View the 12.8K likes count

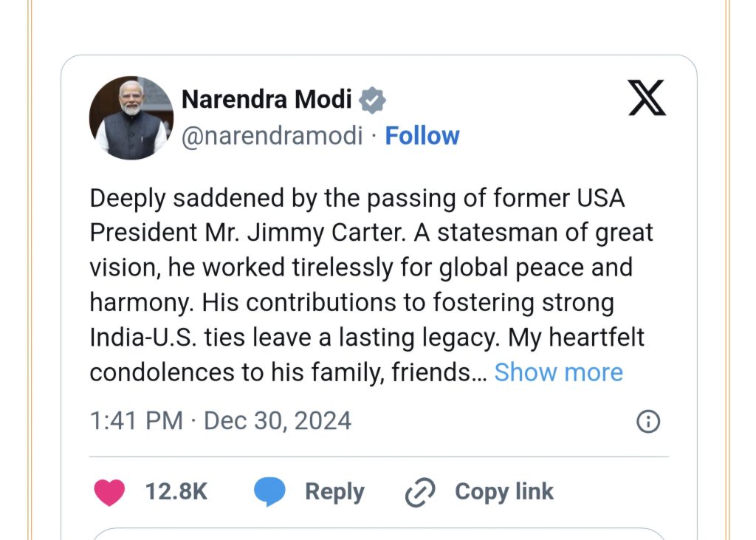[176, 492]
